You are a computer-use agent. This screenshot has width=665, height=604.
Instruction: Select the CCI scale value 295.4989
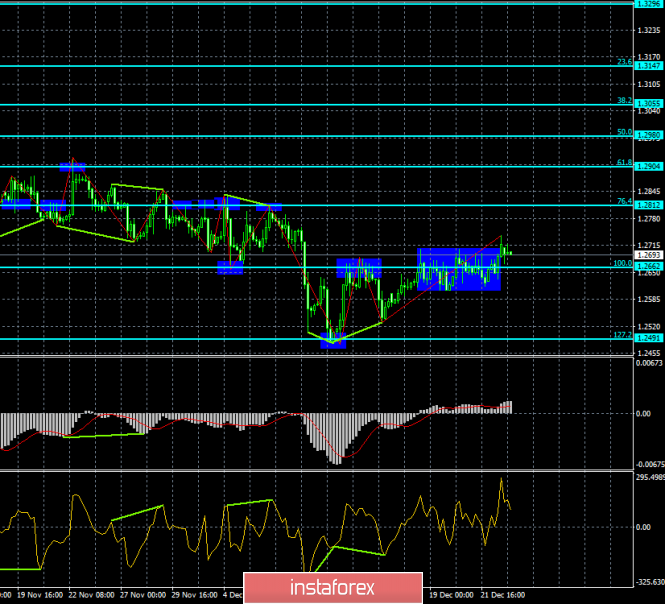point(650,478)
